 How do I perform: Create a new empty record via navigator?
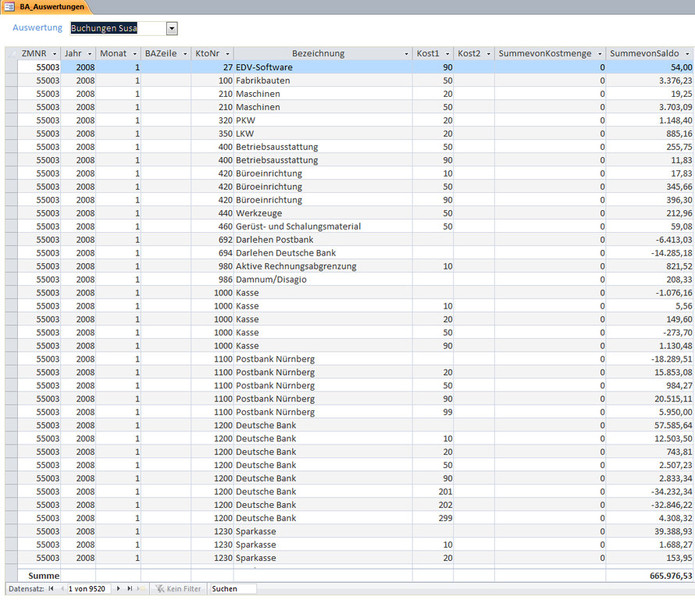click(140, 588)
